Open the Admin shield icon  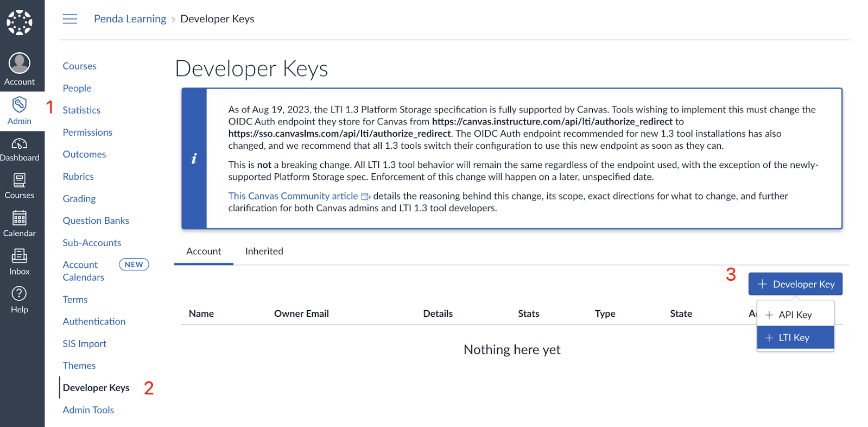[x=20, y=104]
